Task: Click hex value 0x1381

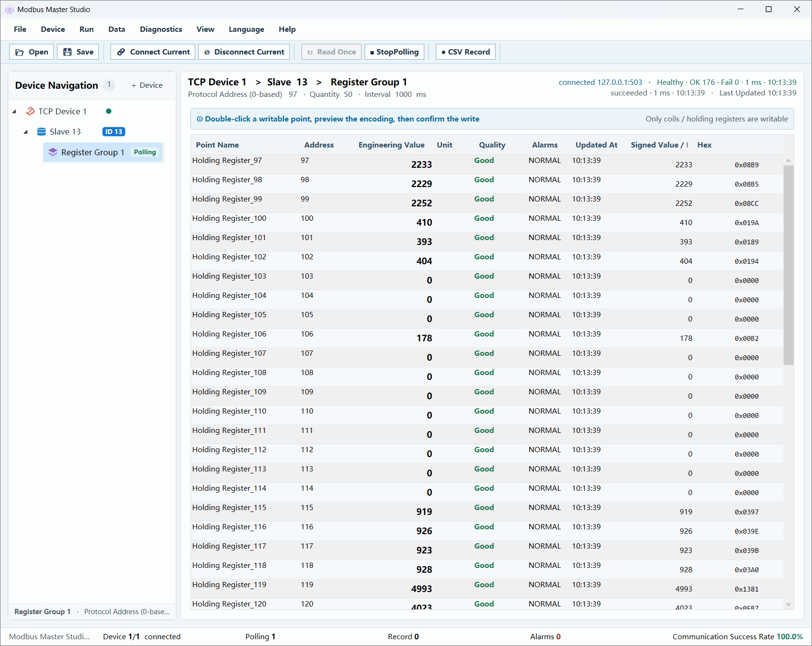Action: pyautogui.click(x=746, y=589)
